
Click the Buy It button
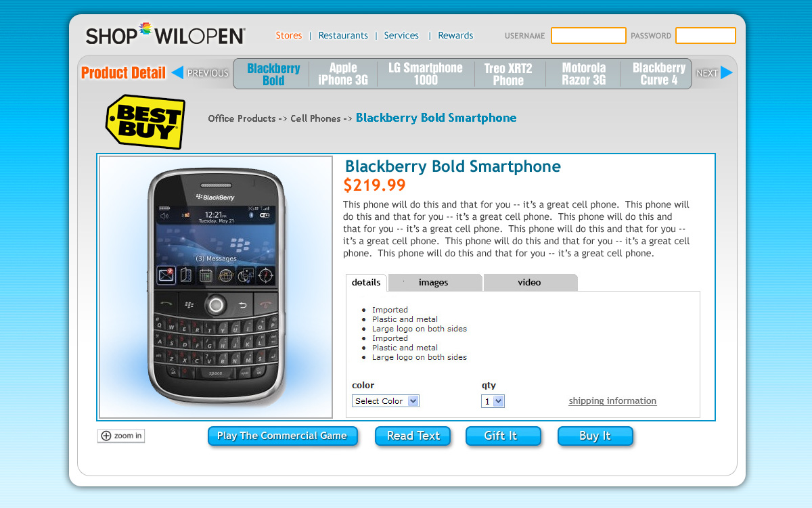tap(595, 436)
